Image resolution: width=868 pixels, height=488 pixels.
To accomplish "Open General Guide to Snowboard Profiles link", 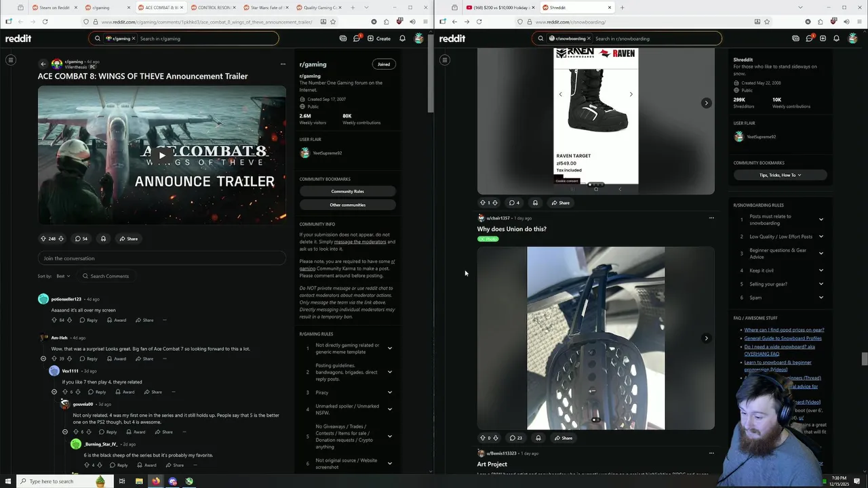I will [x=783, y=338].
